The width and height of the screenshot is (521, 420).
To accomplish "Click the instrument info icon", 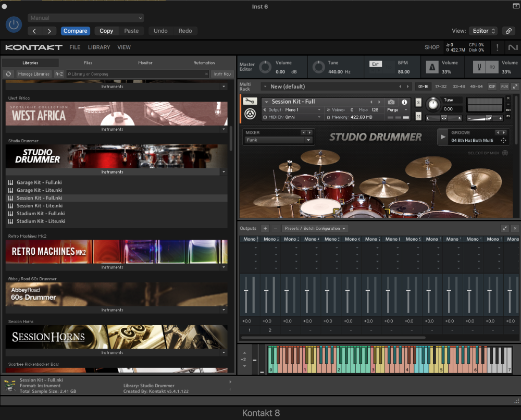I will tap(404, 102).
